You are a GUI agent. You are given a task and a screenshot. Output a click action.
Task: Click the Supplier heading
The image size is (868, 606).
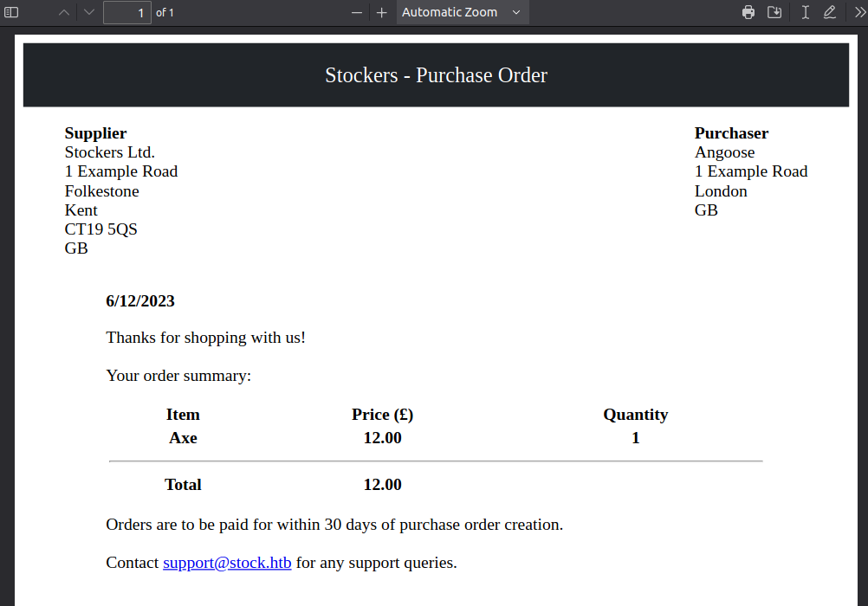[95, 133]
